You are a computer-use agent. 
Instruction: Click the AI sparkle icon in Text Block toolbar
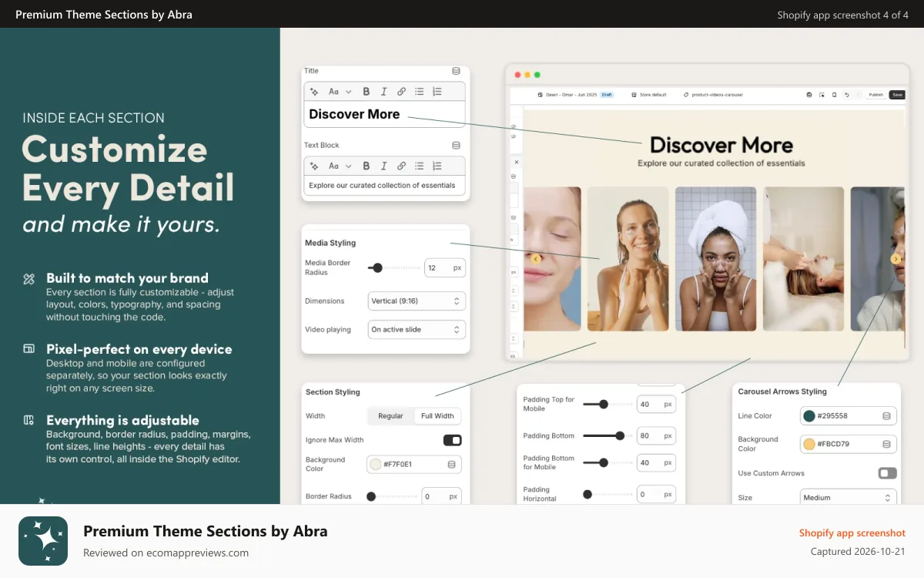point(314,166)
